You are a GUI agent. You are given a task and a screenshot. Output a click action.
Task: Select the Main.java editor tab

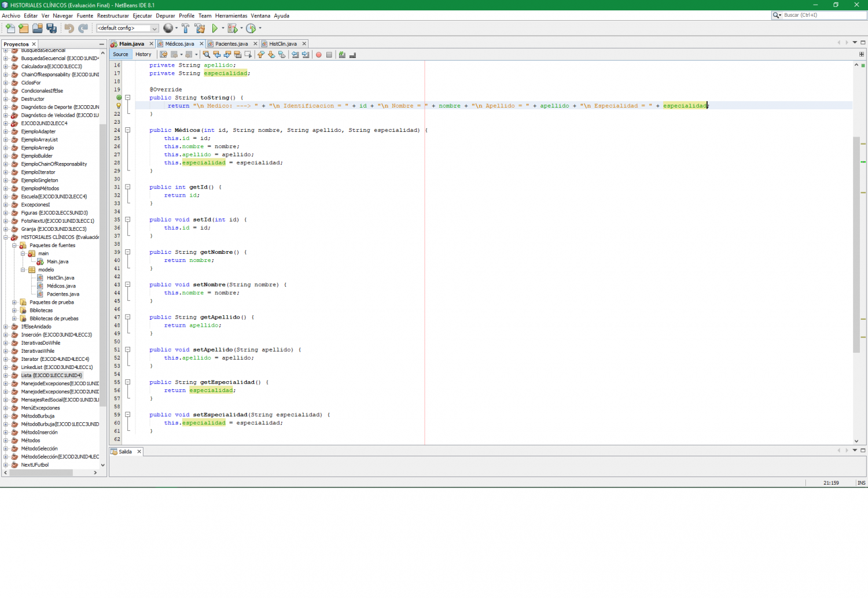tap(131, 44)
